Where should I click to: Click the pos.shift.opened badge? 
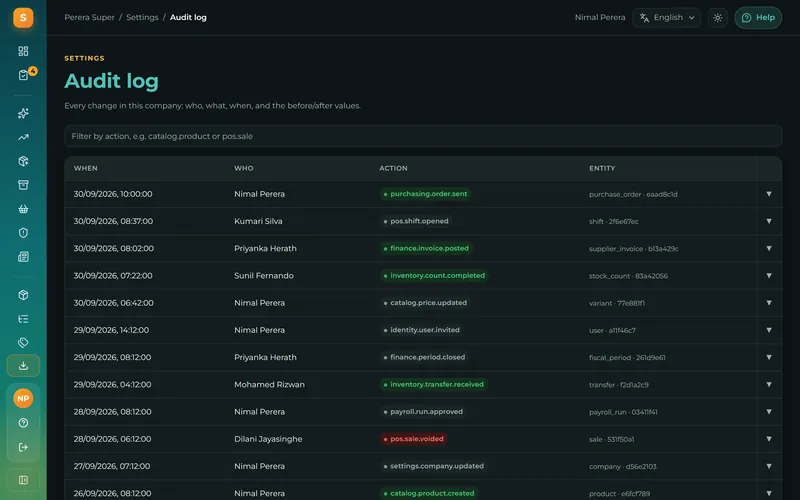[416, 221]
